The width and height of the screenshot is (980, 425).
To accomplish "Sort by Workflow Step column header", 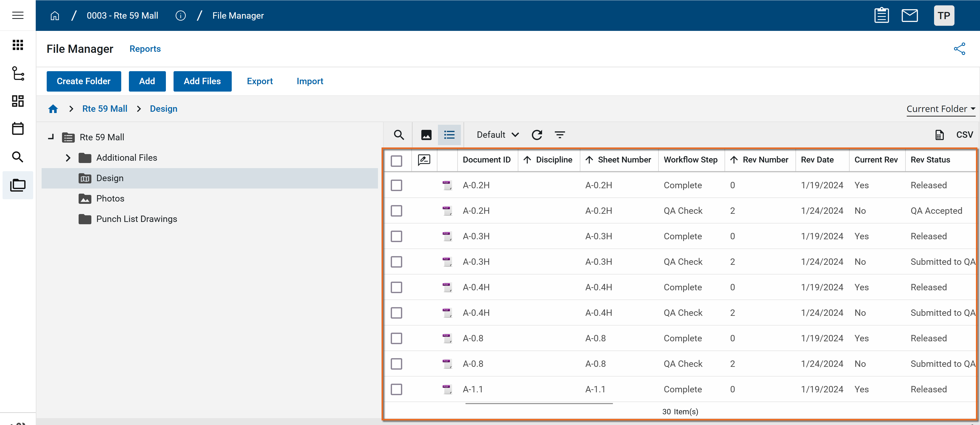I will pyautogui.click(x=690, y=160).
